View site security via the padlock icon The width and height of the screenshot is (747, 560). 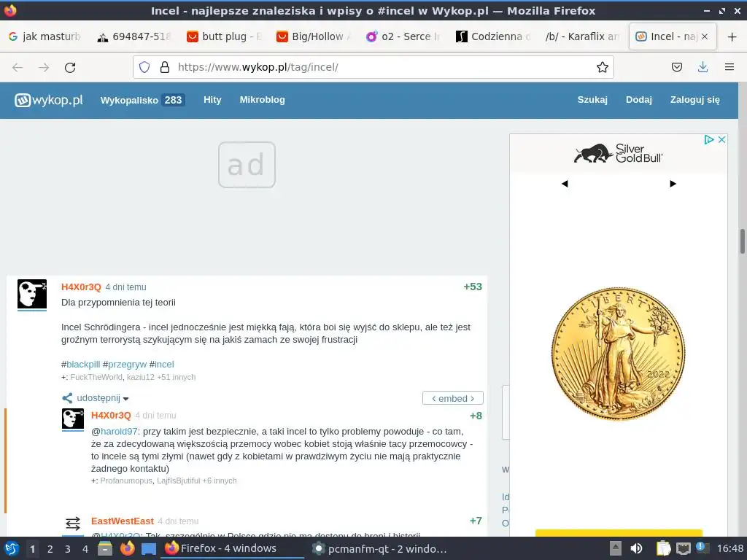coord(165,67)
